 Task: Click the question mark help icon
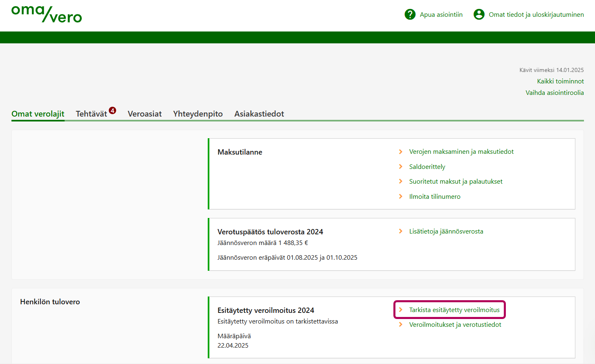pos(410,14)
